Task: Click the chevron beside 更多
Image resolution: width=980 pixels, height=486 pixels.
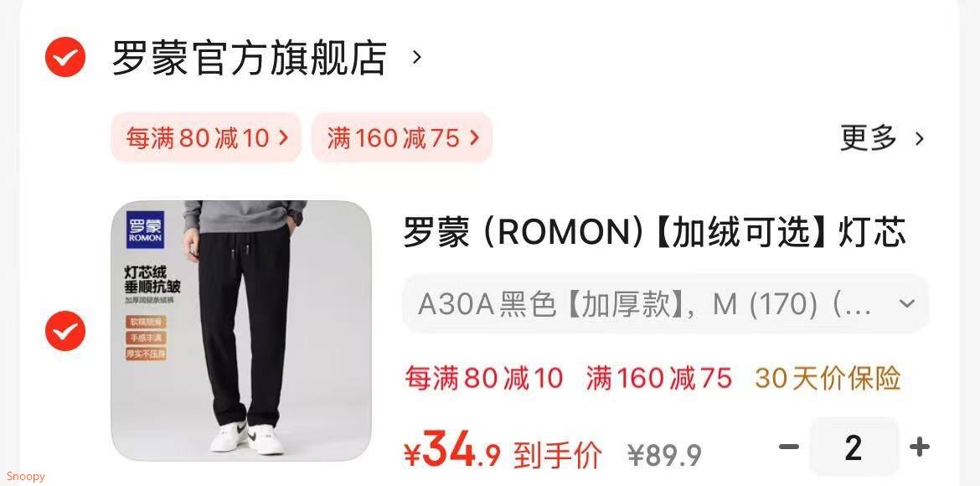Action: pyautogui.click(x=920, y=138)
